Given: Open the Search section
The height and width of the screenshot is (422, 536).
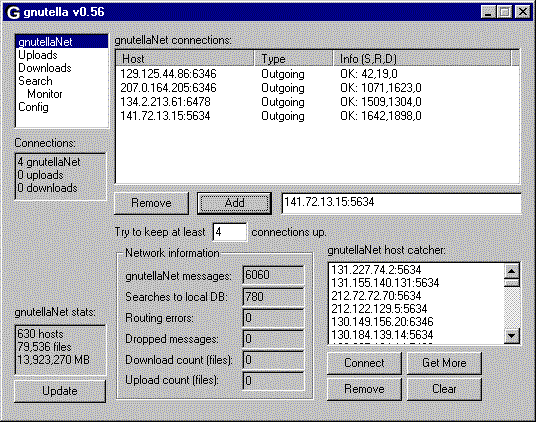Looking at the screenshot, I should click(35, 81).
